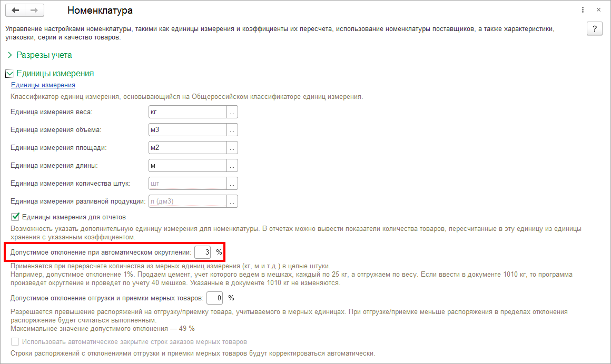Collapse the Единицы измерения section
Viewport: 611px width, 364px height.
point(9,74)
